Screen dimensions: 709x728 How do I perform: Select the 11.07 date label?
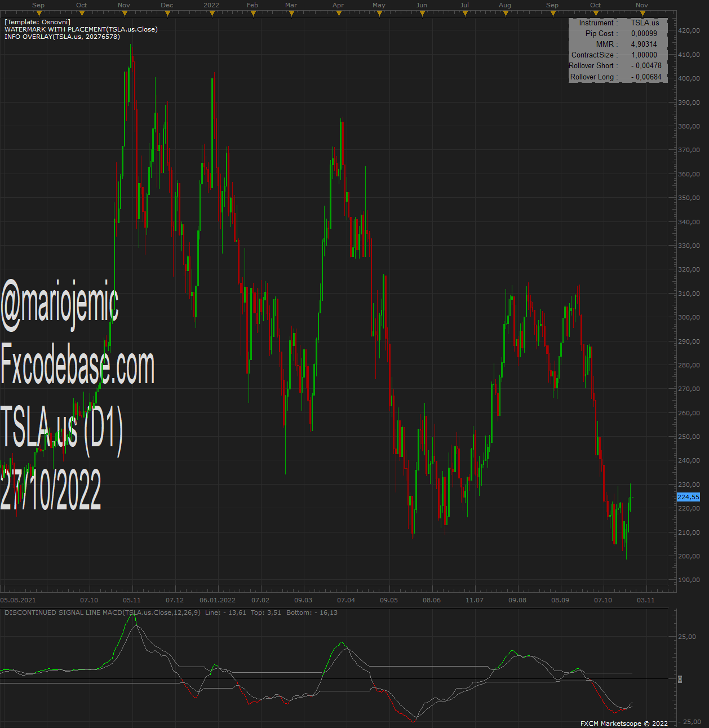[475, 600]
